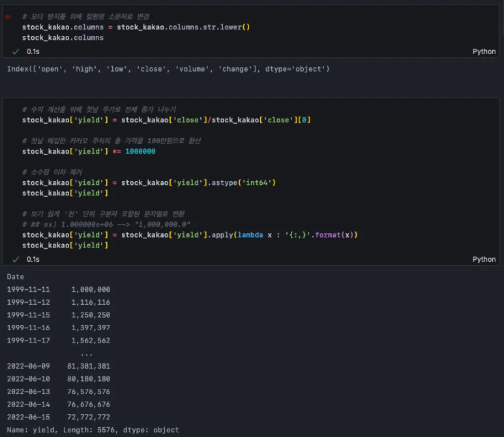Image resolution: width=504 pixels, height=437 pixels.
Task: Place cursor on the 'yield' *= 1000000 line
Action: 89,151
